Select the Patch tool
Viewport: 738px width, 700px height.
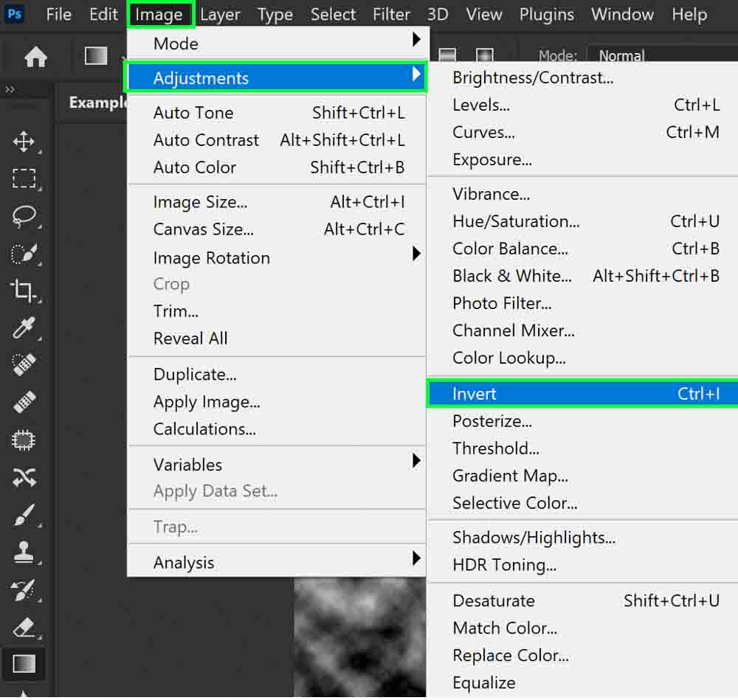(x=24, y=440)
